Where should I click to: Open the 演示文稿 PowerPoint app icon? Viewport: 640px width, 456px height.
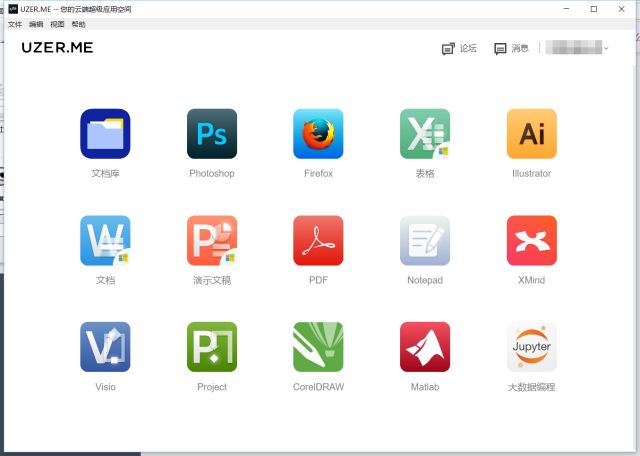[212, 240]
